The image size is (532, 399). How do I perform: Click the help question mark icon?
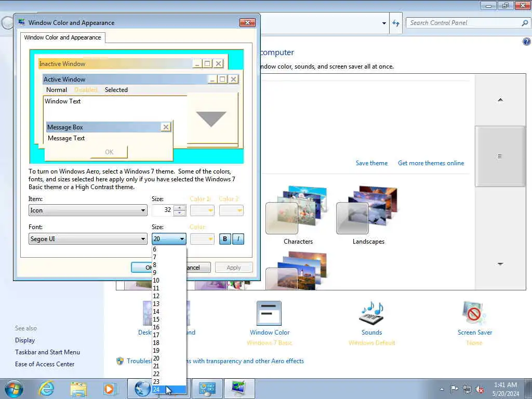[x=527, y=42]
